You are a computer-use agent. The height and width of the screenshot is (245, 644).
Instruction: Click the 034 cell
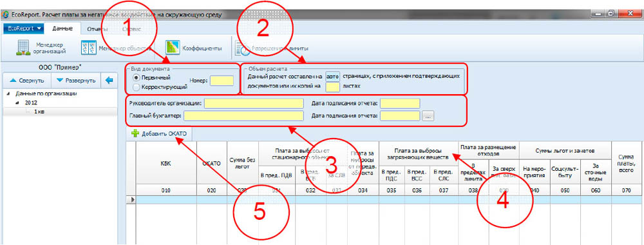363,190
